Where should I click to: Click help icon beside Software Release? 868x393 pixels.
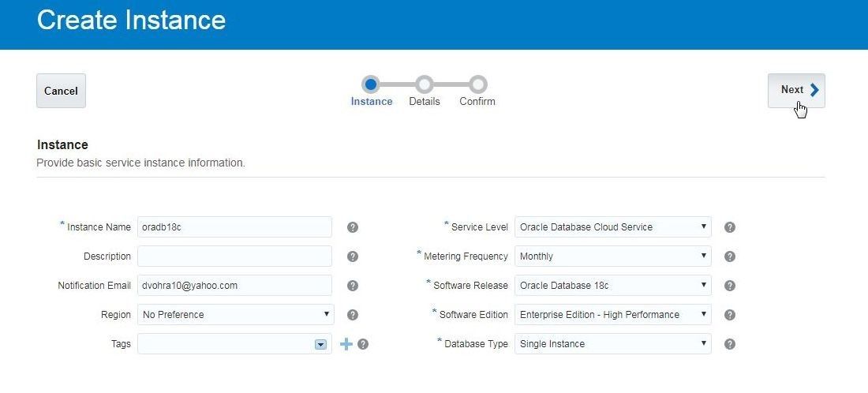tap(730, 286)
